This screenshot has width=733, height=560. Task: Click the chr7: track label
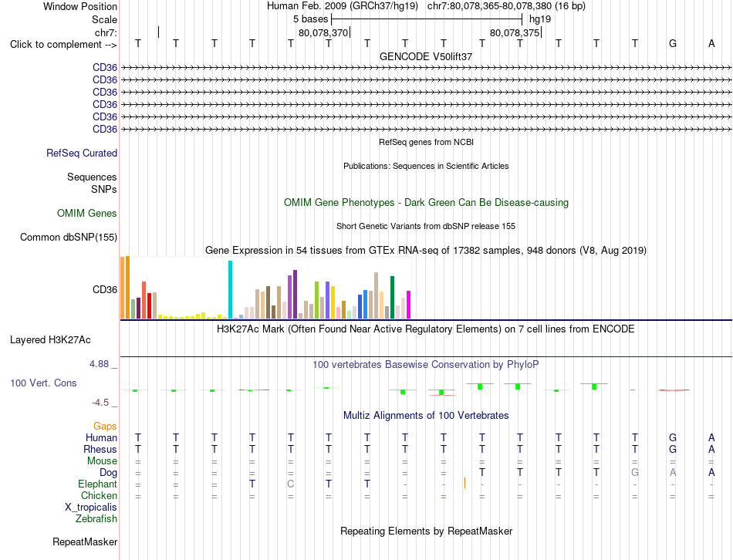(x=106, y=32)
